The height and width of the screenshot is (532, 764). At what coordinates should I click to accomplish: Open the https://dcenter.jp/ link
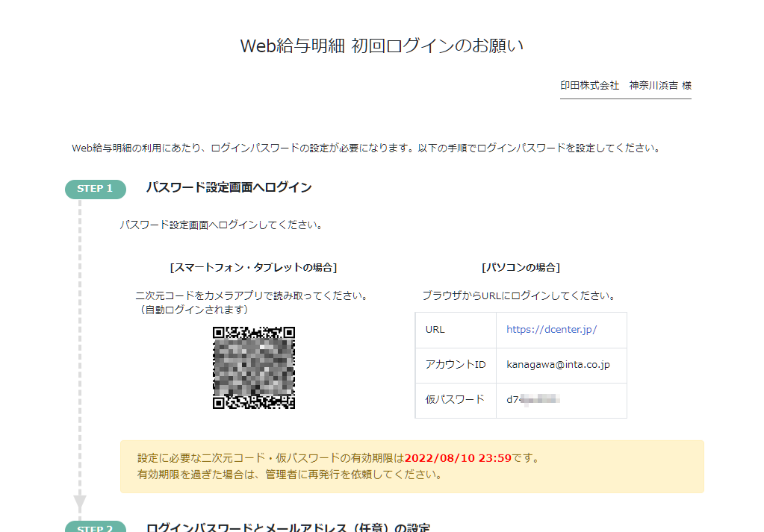[x=551, y=330]
